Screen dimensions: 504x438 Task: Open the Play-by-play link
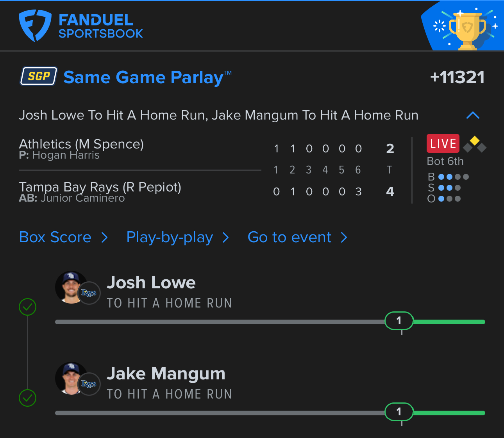click(x=170, y=237)
